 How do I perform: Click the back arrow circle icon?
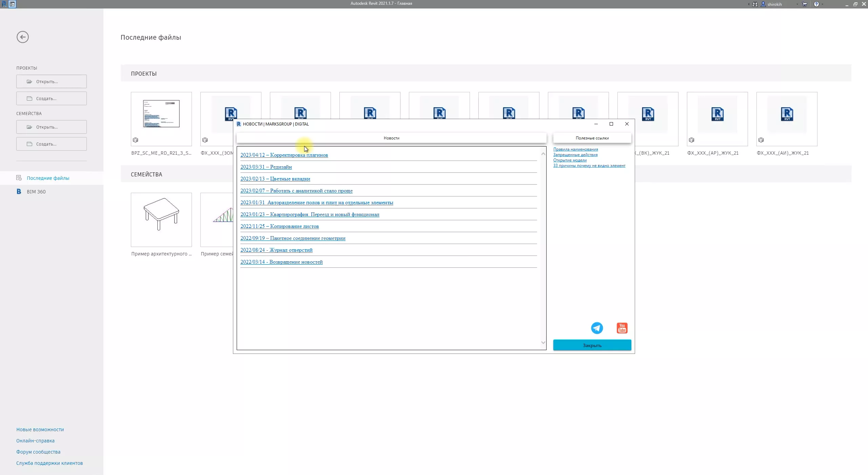[x=23, y=37]
